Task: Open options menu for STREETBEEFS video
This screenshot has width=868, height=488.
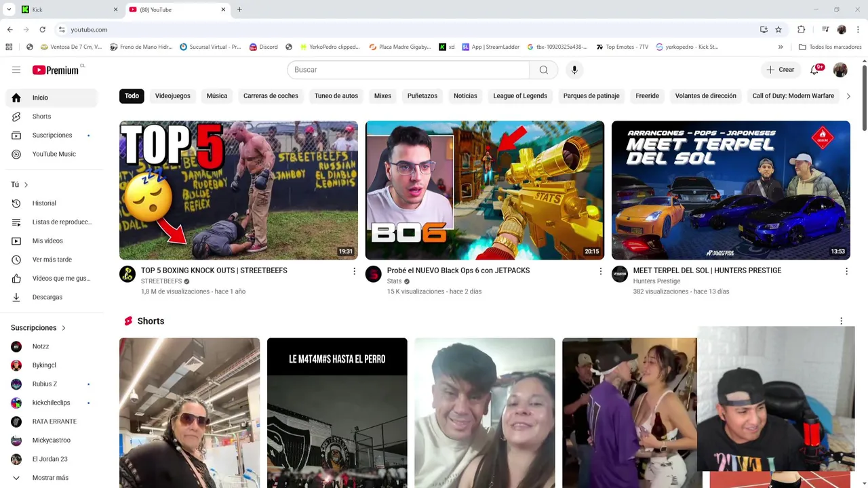Action: tap(354, 271)
